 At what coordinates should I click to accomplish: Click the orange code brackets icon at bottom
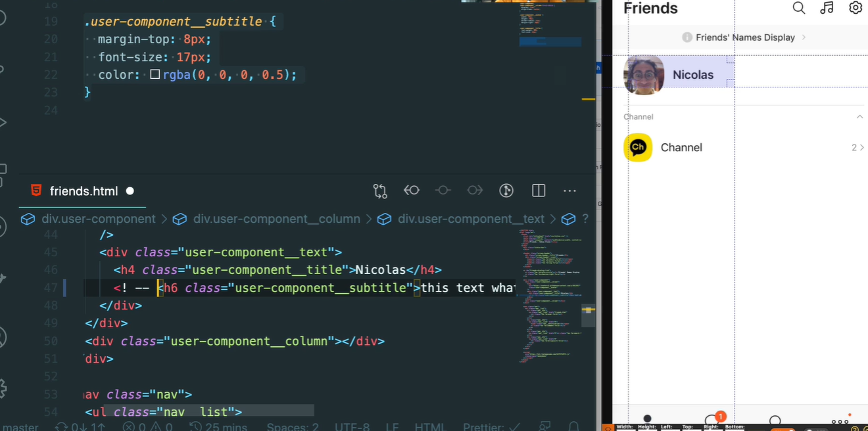[x=608, y=428]
